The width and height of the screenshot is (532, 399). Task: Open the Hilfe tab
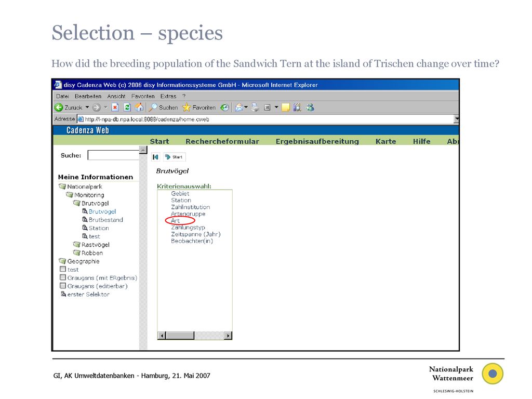(421, 141)
